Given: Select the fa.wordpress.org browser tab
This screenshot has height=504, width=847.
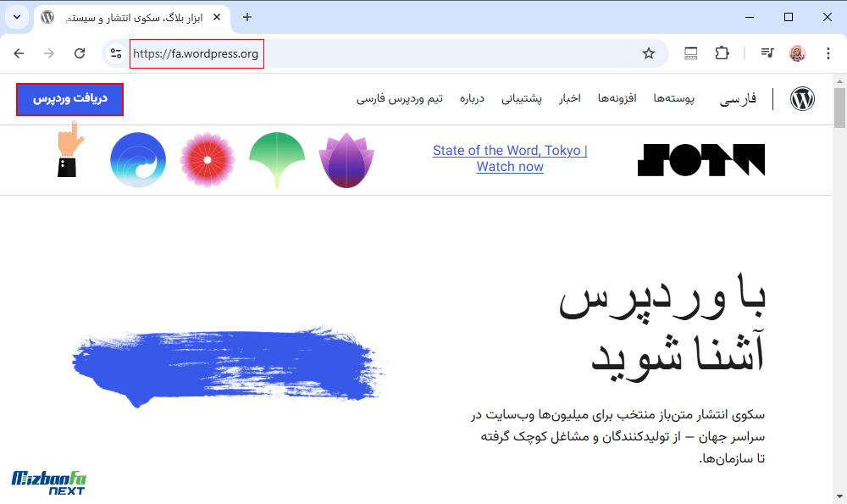Looking at the screenshot, I should [x=132, y=18].
